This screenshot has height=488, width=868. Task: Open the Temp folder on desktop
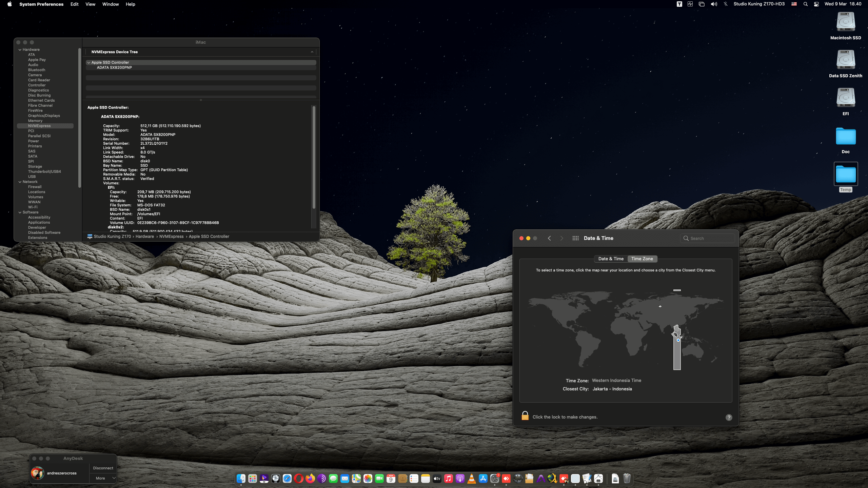[x=846, y=175]
